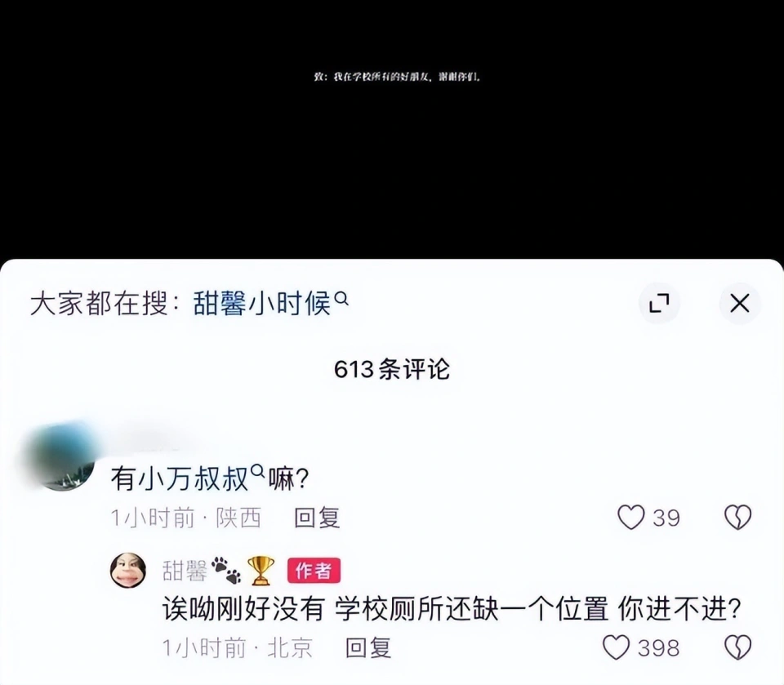Reply to the author's 学校厕所 comment
Image resolution: width=784 pixels, height=685 pixels.
[x=368, y=648]
